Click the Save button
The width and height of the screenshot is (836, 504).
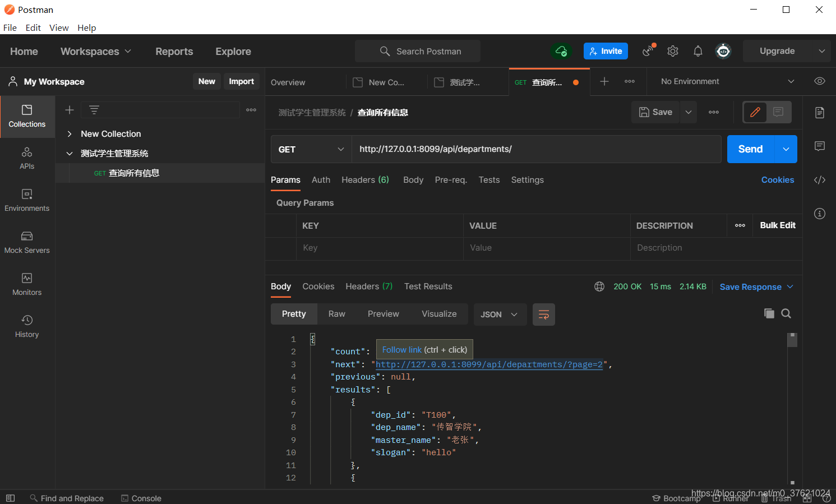(x=656, y=112)
